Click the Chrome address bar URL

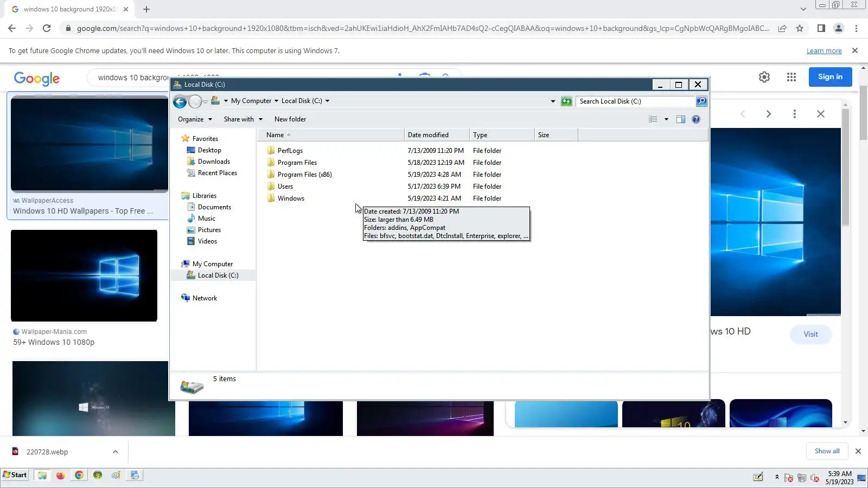coord(423,28)
